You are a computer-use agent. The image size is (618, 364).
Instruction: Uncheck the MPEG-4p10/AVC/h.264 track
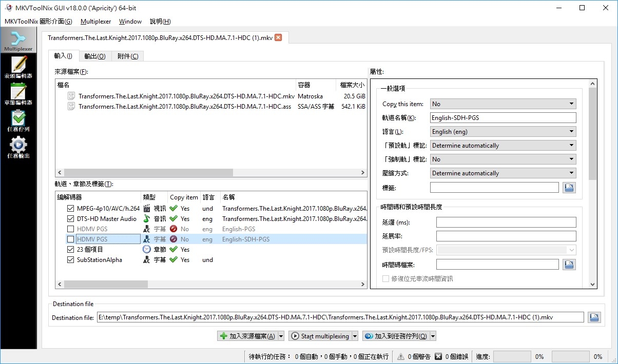point(71,209)
